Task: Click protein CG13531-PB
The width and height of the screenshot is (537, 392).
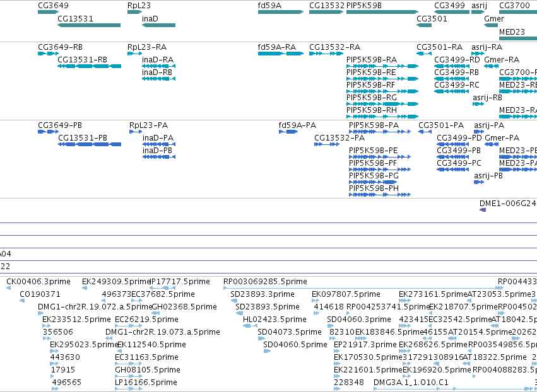Action: tap(83, 138)
